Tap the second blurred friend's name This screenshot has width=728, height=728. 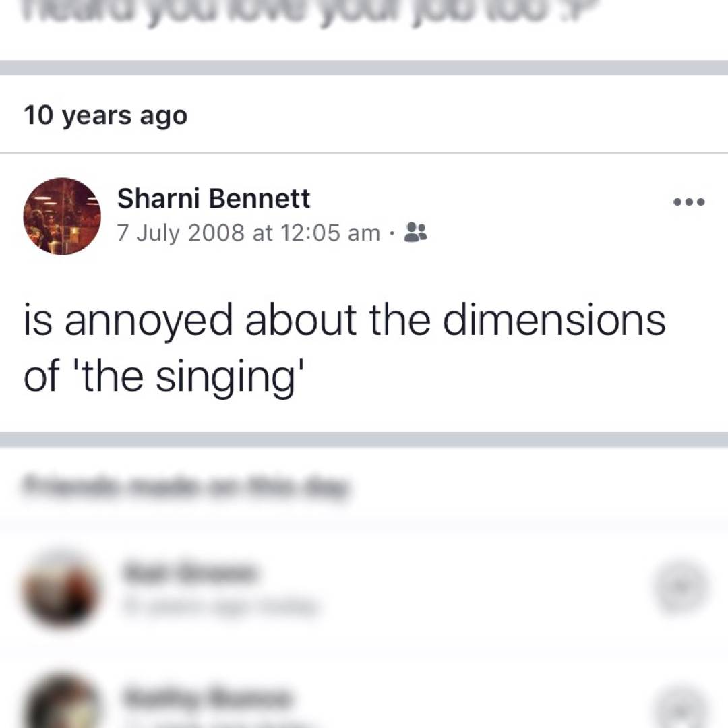[206, 697]
